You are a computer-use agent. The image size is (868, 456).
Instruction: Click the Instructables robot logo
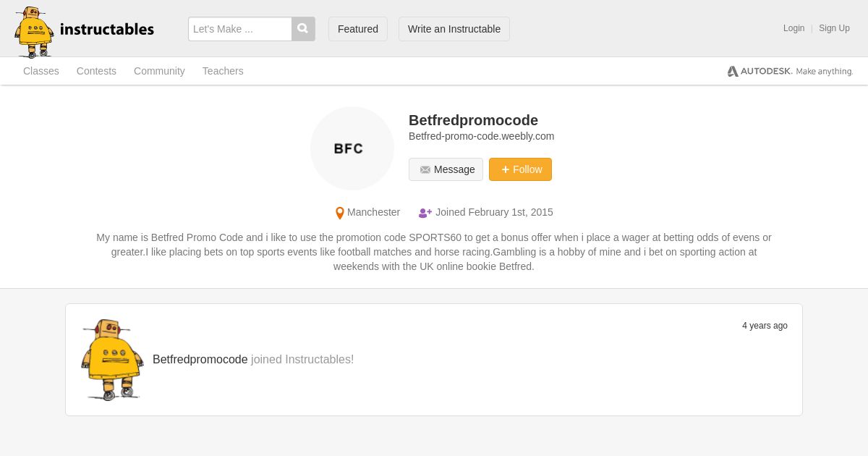(34, 32)
